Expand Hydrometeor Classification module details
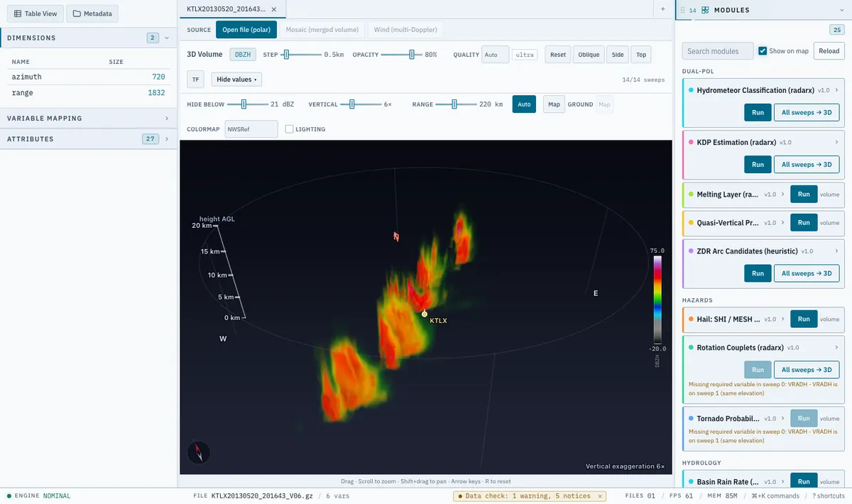The image size is (852, 504). tap(837, 90)
